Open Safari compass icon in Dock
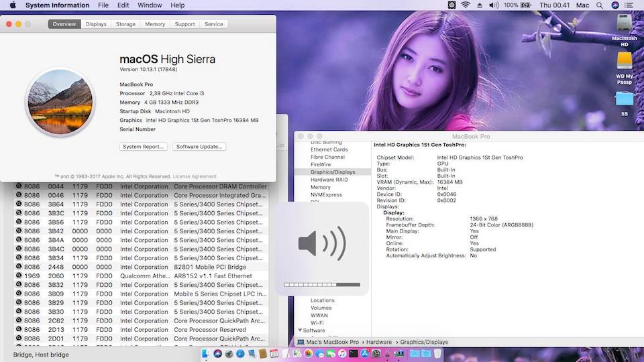 [240, 353]
